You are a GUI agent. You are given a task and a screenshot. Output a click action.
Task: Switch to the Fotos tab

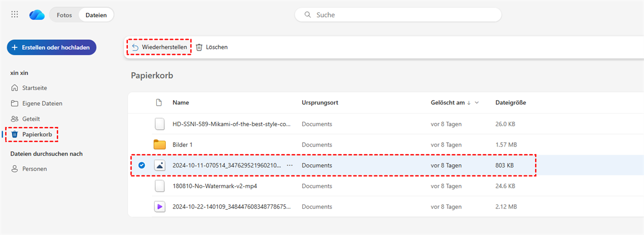point(64,15)
